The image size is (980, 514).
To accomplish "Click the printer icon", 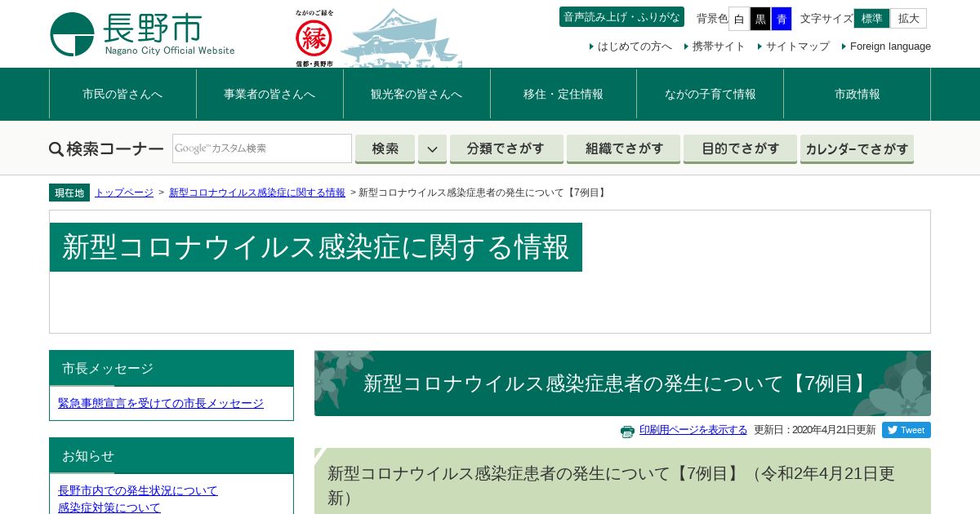I will [627, 431].
